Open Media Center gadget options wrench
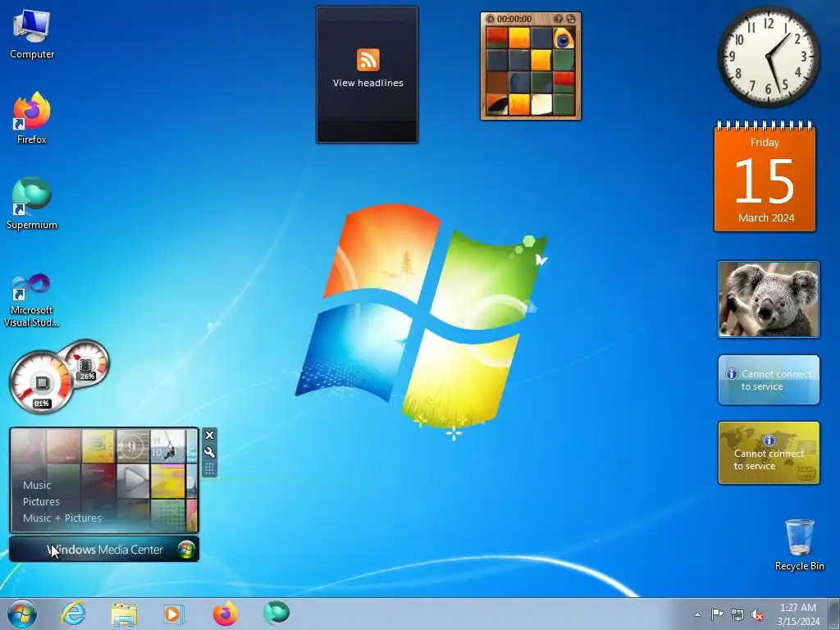Image resolution: width=840 pixels, height=630 pixels. [209, 452]
